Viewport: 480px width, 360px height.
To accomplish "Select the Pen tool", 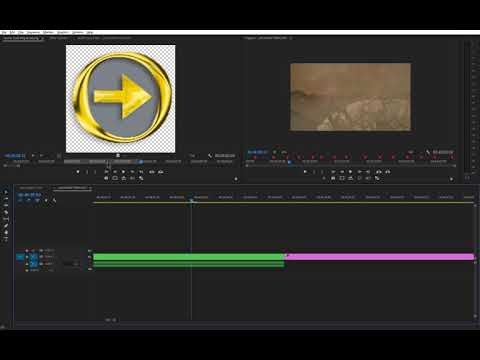I will (6, 226).
